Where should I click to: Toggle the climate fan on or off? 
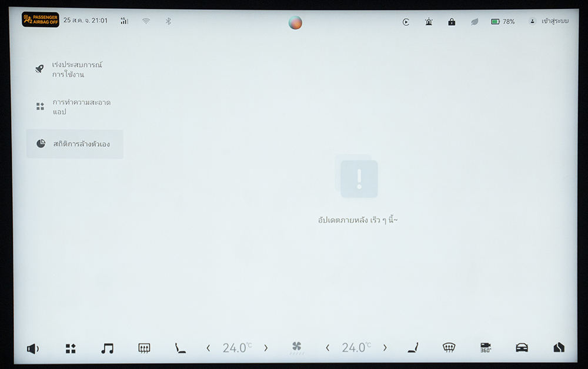pyautogui.click(x=297, y=348)
